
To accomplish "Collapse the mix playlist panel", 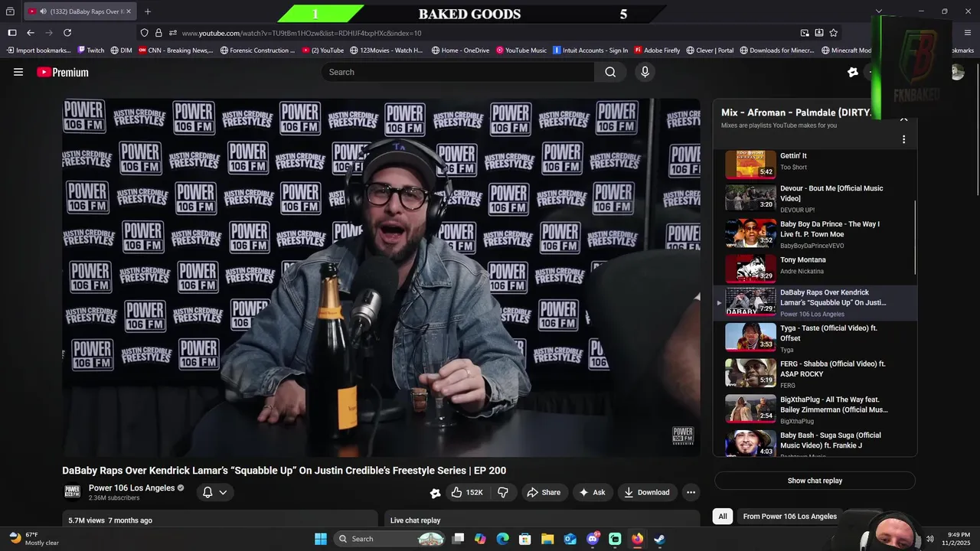I will pyautogui.click(x=903, y=119).
